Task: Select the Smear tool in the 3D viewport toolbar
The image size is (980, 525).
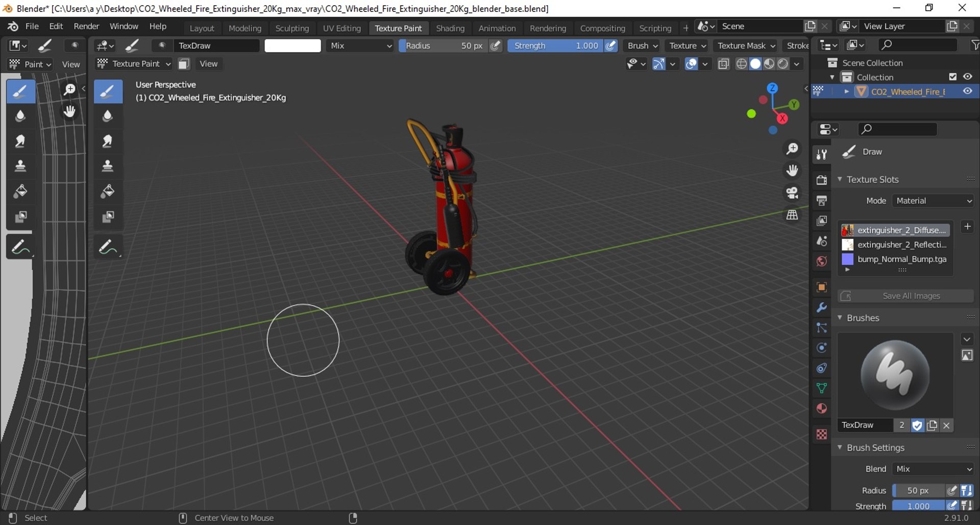Action: coord(108,141)
